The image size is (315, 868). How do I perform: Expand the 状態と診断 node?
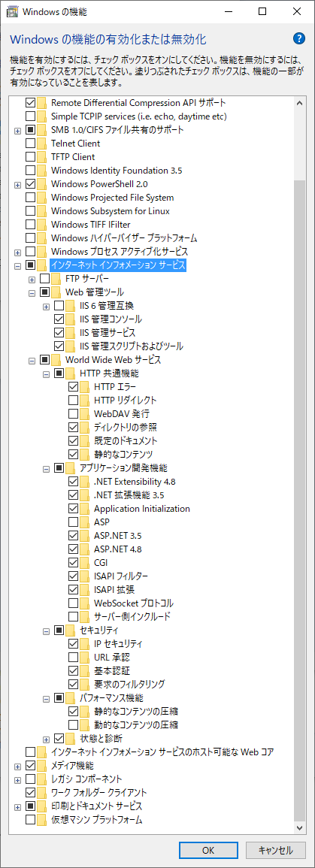[x=46, y=738]
